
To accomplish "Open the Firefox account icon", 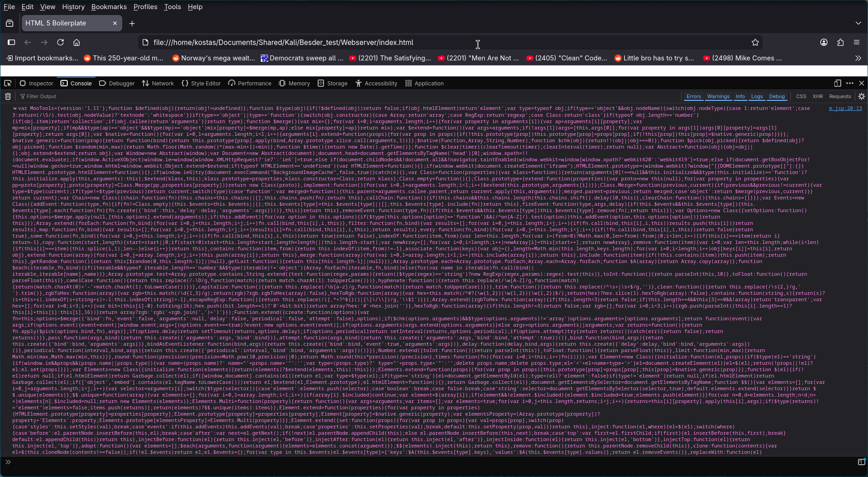I will pos(824,42).
